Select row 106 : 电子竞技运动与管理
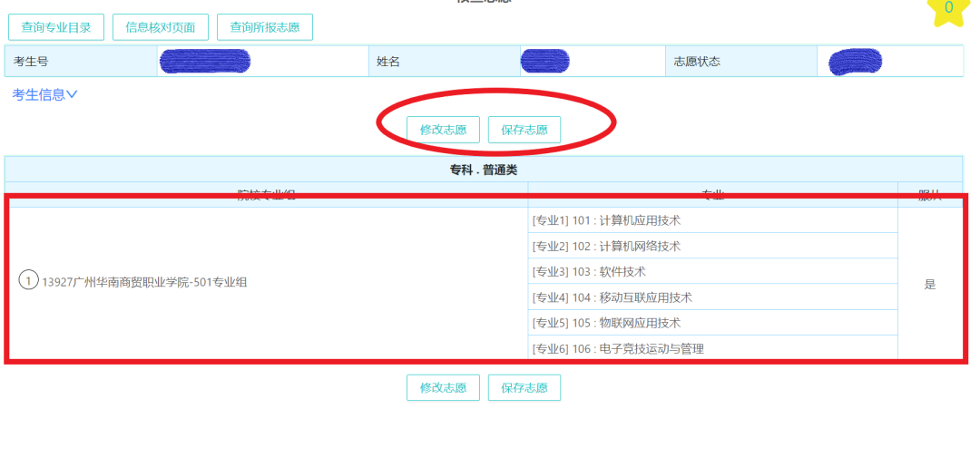This screenshot has width=980, height=467. click(x=712, y=348)
